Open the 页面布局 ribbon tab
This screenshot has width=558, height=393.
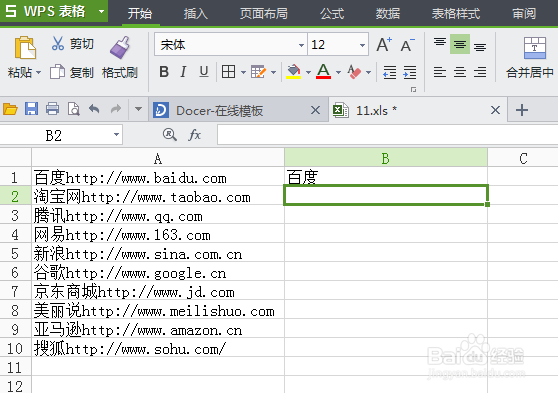click(263, 14)
